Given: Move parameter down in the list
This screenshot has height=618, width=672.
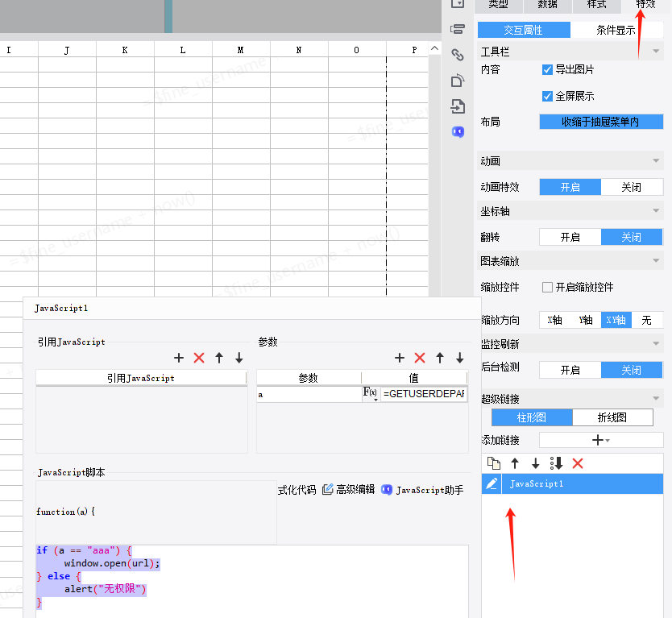Looking at the screenshot, I should (460, 358).
